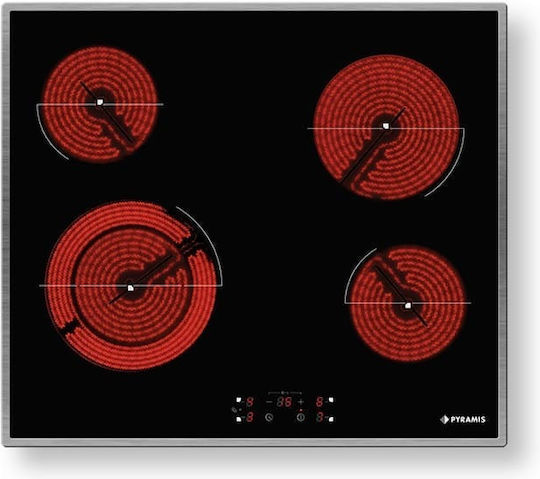The height and width of the screenshot is (479, 540).
Task: Select the rear-left zone selector square
Action: click(239, 400)
